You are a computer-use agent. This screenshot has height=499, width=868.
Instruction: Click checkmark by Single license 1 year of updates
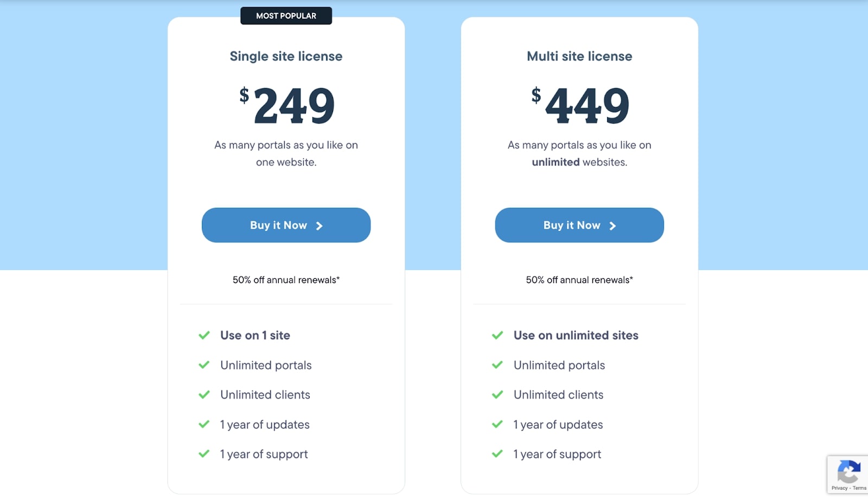(x=204, y=424)
